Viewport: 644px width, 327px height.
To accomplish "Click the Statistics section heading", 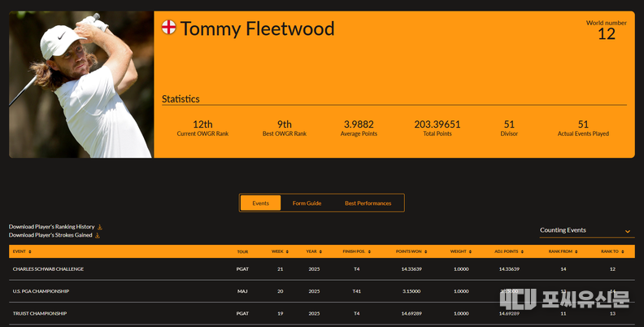I will pyautogui.click(x=181, y=99).
